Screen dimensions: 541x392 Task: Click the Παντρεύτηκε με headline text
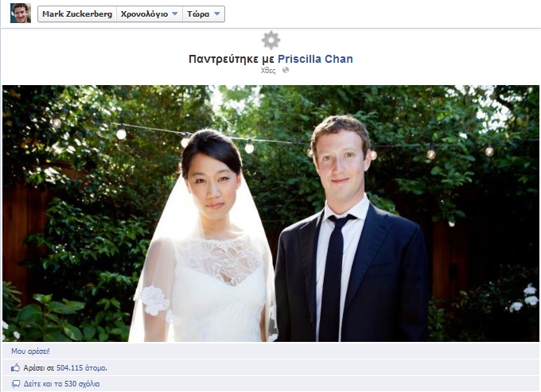pyautogui.click(x=232, y=59)
